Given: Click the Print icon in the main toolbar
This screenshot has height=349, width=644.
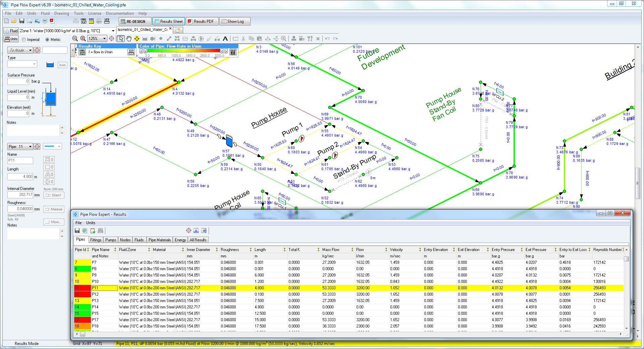Looking at the screenshot, I should [x=45, y=21].
